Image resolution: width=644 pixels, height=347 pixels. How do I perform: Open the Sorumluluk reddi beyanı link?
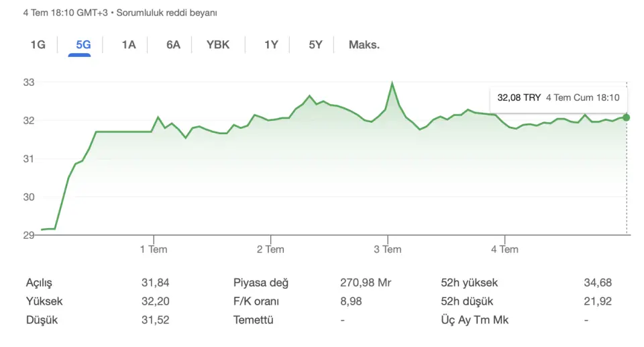coord(166,13)
